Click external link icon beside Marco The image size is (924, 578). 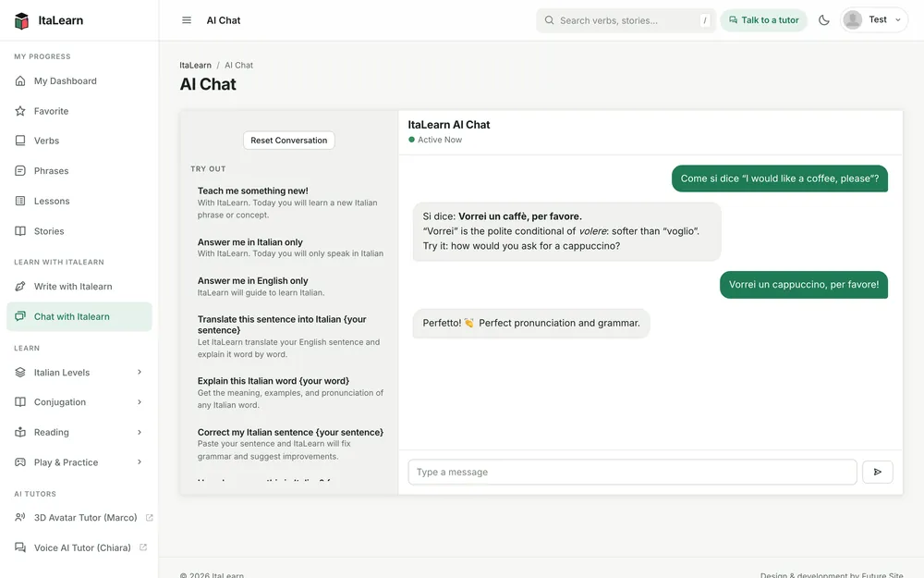click(x=149, y=517)
